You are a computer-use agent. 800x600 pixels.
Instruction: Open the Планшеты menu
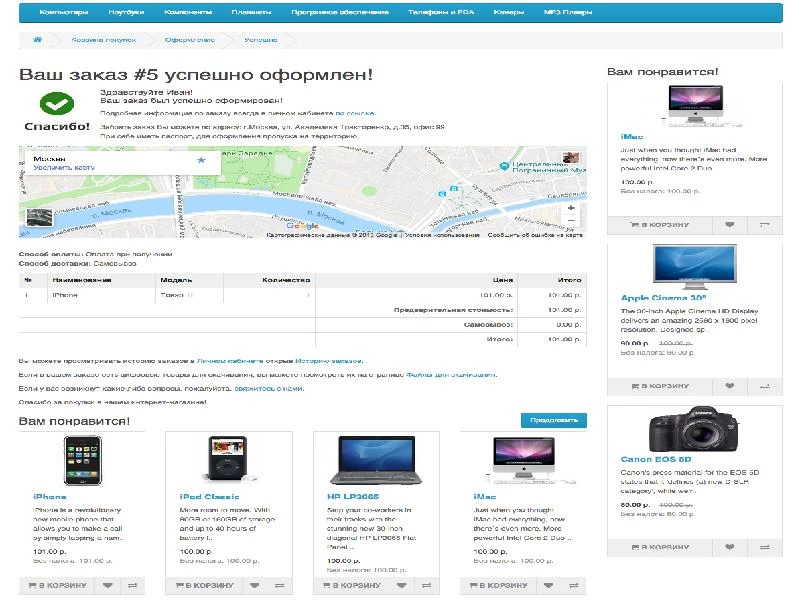252,12
